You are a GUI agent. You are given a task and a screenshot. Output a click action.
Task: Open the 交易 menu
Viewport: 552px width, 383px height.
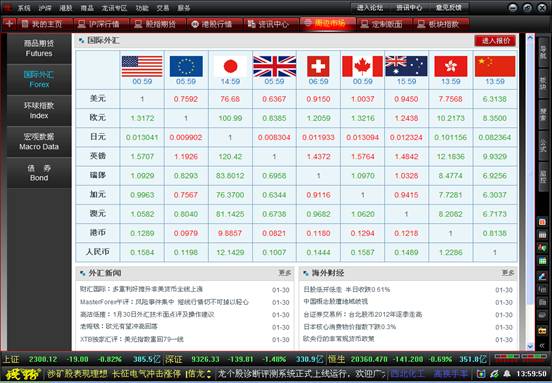coord(162,8)
